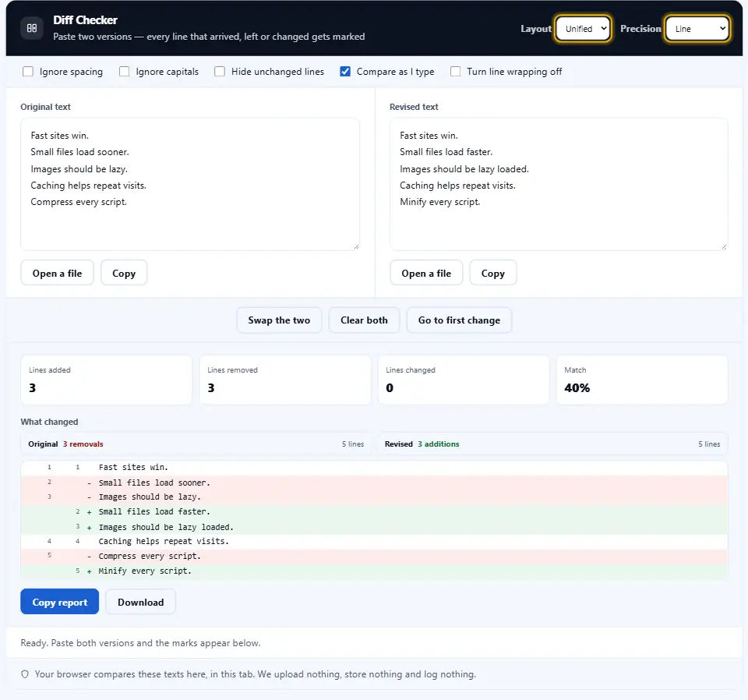Click the 'Ready. Paste both versions' status message

click(140, 643)
